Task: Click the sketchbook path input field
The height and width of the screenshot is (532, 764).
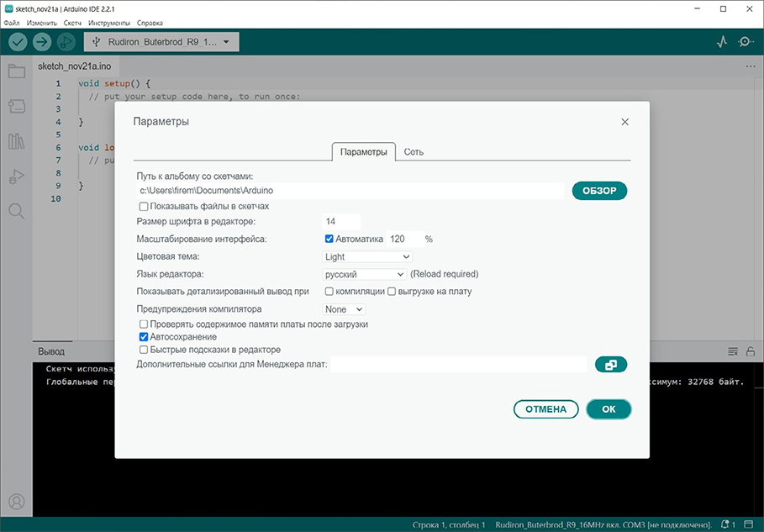Action: [350, 191]
